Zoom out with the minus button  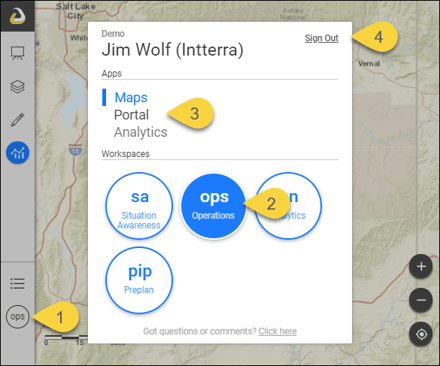click(x=421, y=300)
